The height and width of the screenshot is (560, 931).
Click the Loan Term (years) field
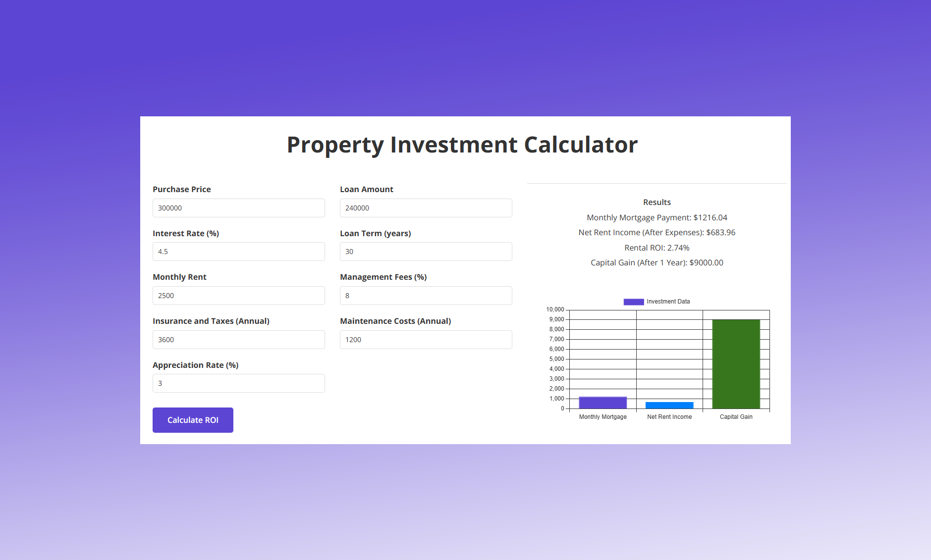(426, 252)
